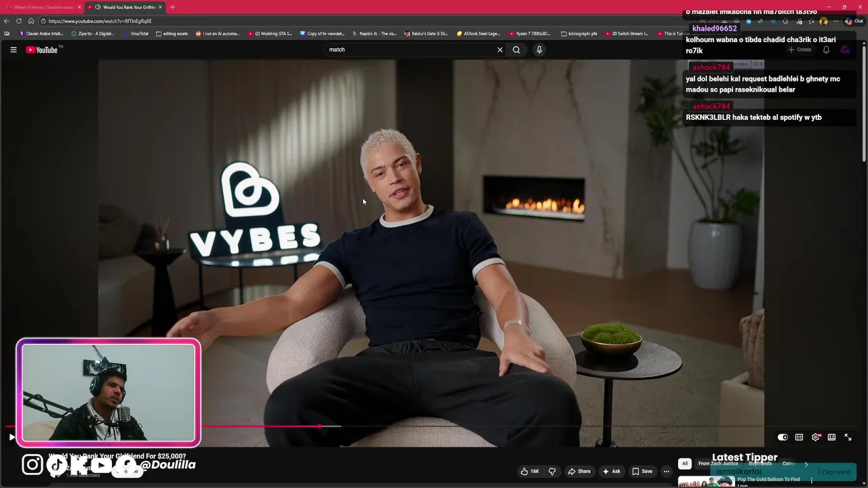Open the Ziperto bookmark
868x488 pixels.
[x=93, y=33]
